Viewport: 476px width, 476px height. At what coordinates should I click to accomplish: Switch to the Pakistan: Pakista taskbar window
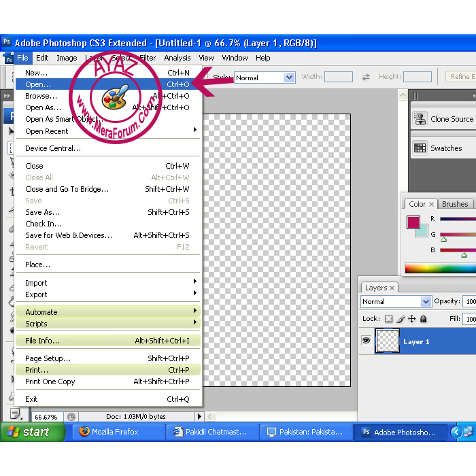click(306, 432)
